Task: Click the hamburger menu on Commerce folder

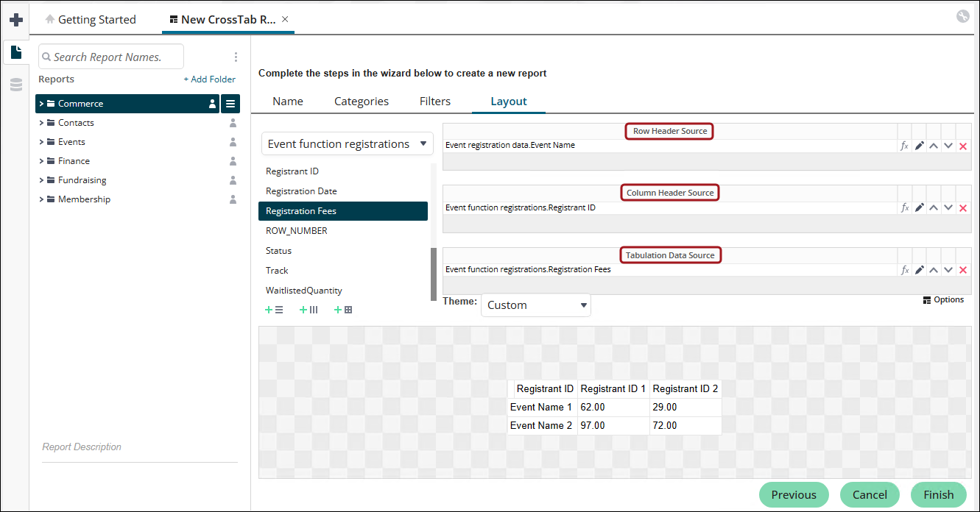Action: coord(230,104)
